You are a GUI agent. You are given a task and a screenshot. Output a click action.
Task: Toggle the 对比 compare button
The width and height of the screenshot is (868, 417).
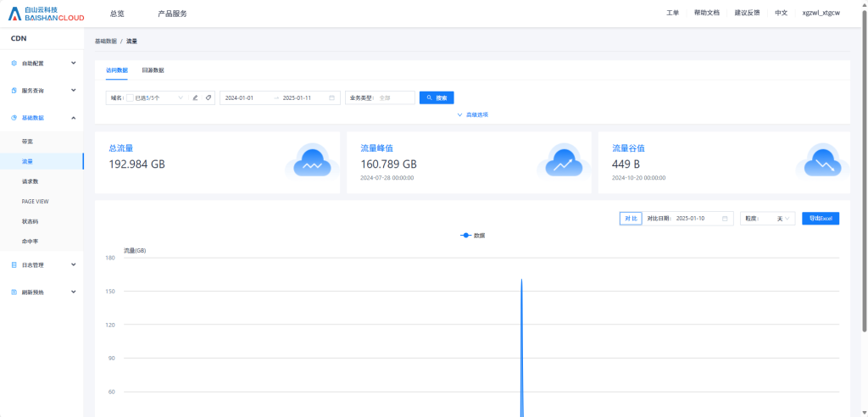click(x=630, y=219)
